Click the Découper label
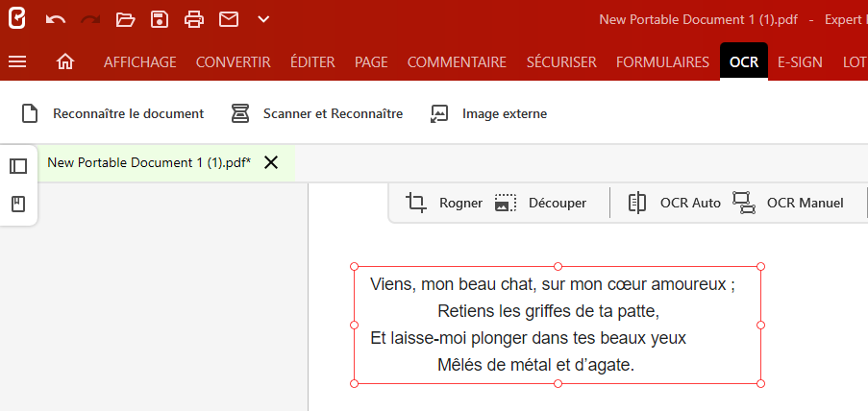 coord(558,203)
